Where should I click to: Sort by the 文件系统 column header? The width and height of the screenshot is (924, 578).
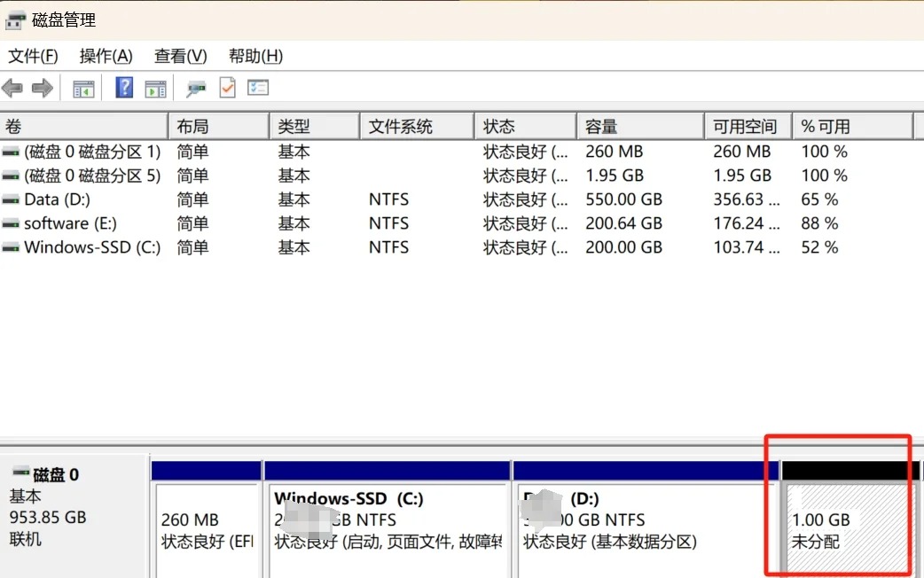coord(416,127)
